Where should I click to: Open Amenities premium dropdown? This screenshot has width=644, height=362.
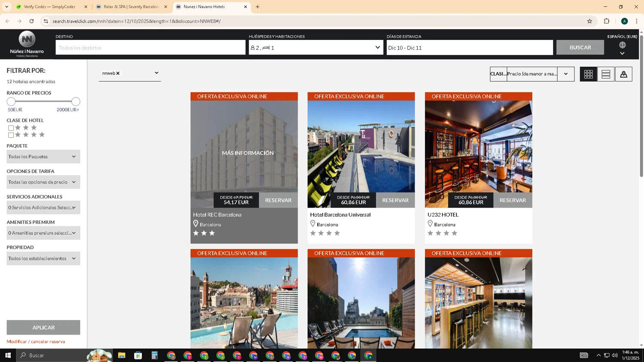pos(43,233)
